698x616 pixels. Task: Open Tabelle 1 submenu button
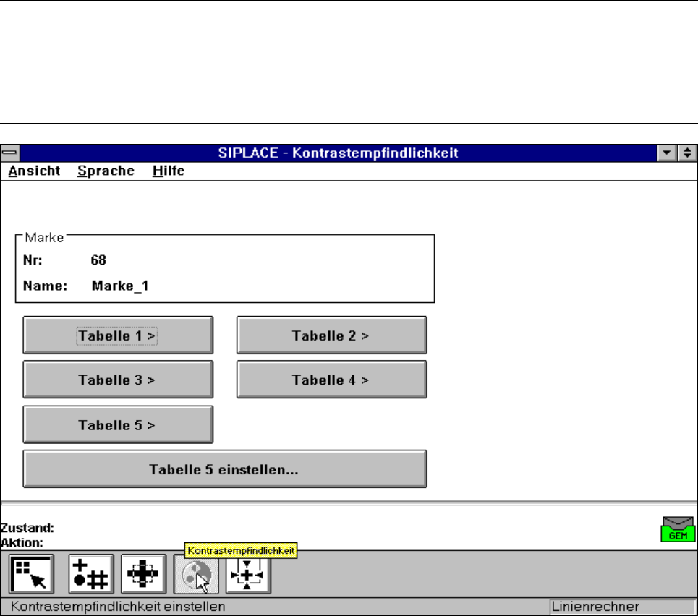click(x=118, y=335)
